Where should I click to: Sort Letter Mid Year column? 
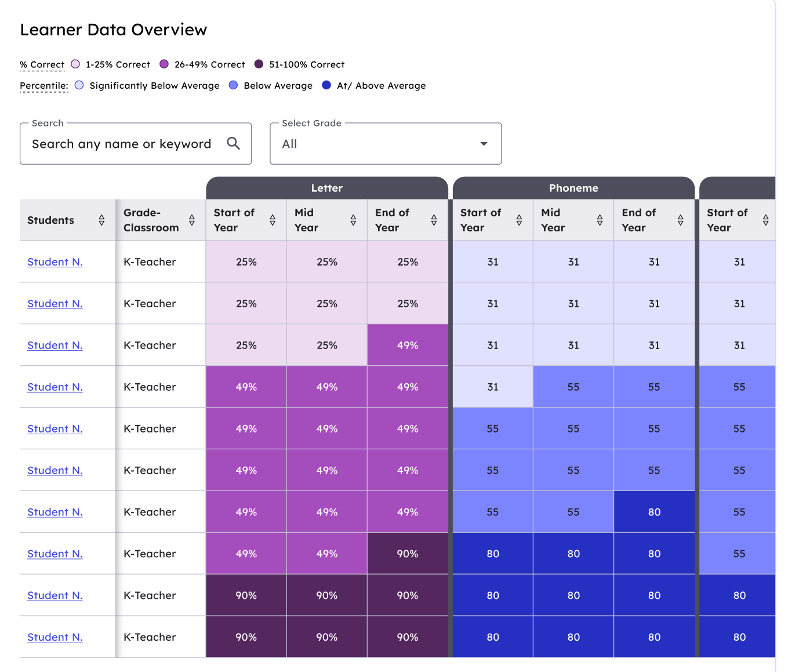point(353,220)
